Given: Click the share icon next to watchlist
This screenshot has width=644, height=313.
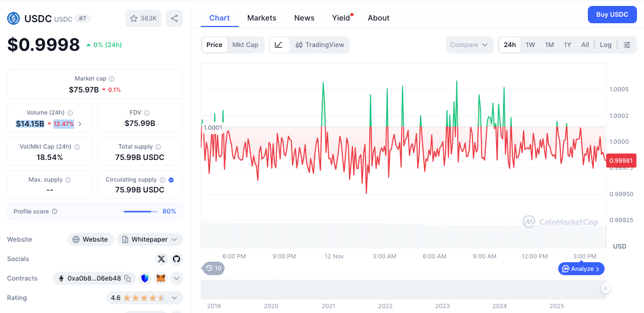Looking at the screenshot, I should pos(174,18).
